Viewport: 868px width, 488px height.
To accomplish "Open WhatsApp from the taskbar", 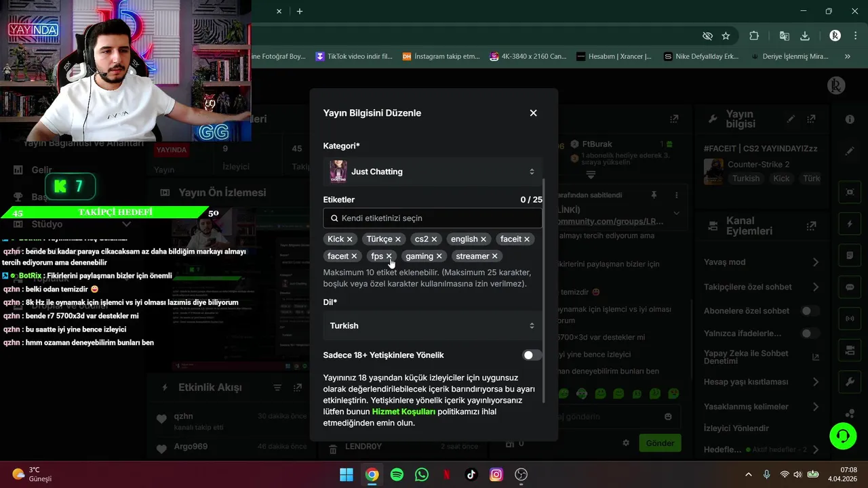I will 422,474.
